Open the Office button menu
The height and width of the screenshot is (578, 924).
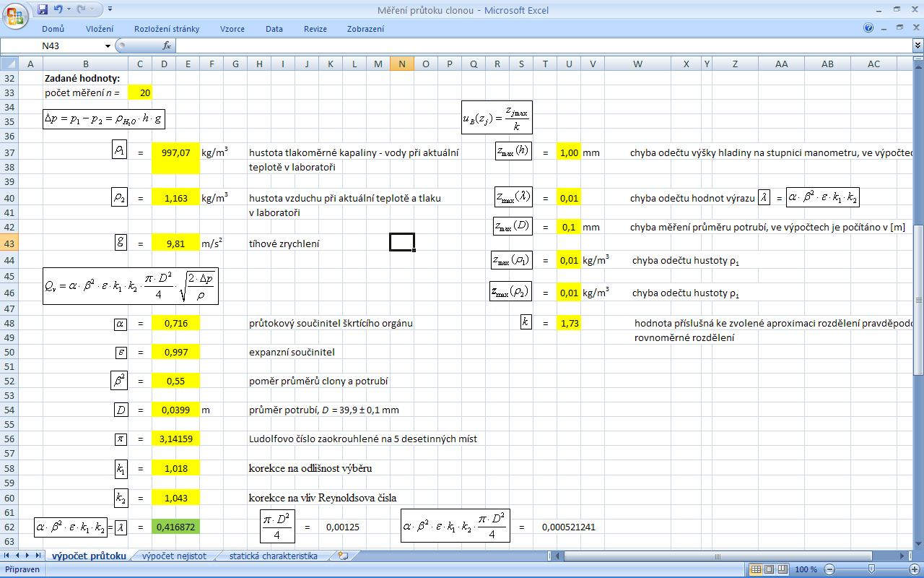16,14
